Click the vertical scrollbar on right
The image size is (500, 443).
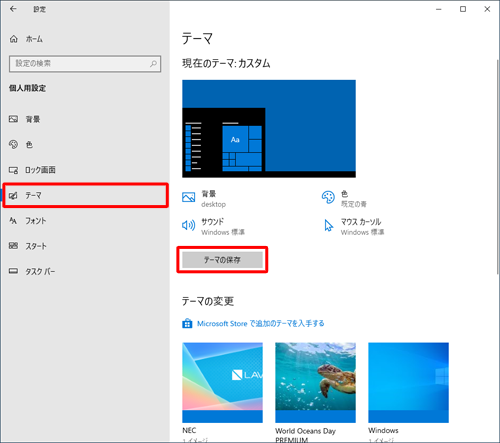(x=498, y=167)
